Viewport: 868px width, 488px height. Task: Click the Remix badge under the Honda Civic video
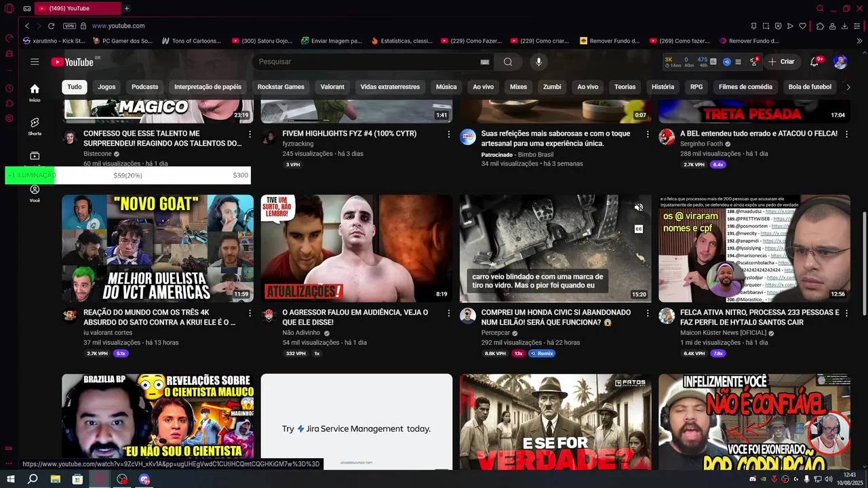click(542, 353)
